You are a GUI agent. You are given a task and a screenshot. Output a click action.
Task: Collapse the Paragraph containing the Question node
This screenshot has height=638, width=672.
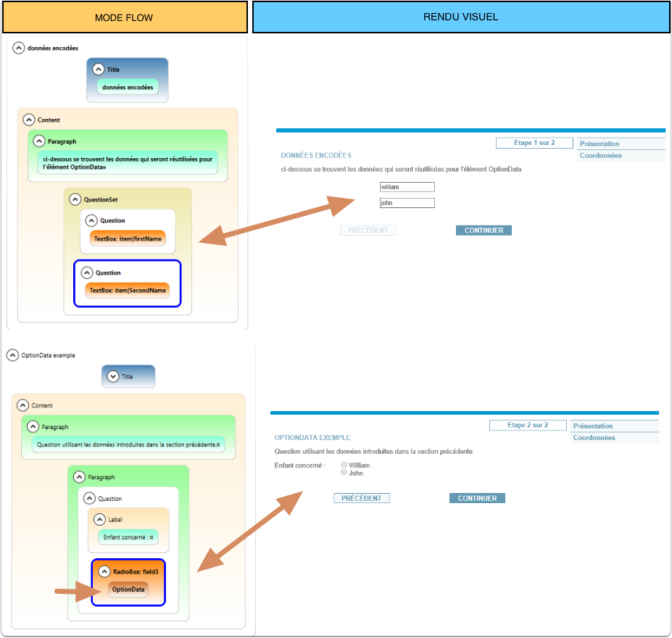(79, 477)
